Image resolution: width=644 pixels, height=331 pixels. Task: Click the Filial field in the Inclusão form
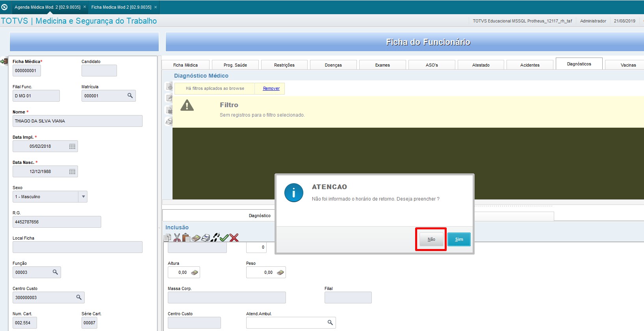click(x=348, y=298)
